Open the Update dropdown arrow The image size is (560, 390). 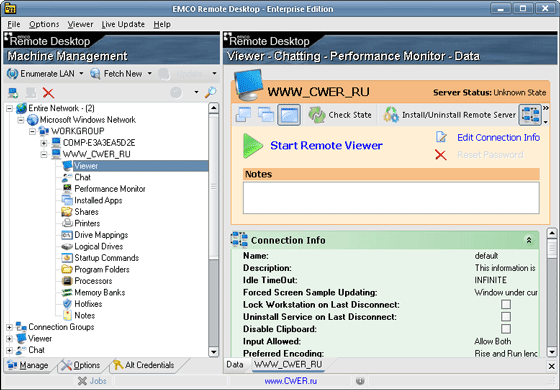(x=214, y=74)
